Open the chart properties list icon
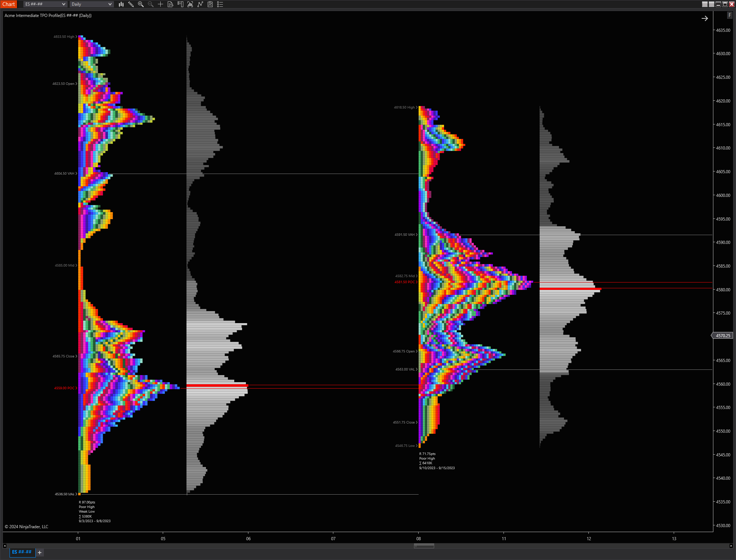This screenshot has width=736, height=560. [x=220, y=4]
